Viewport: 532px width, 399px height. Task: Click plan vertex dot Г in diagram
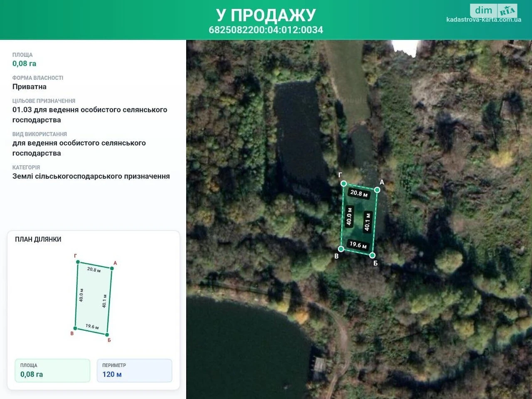78,261
